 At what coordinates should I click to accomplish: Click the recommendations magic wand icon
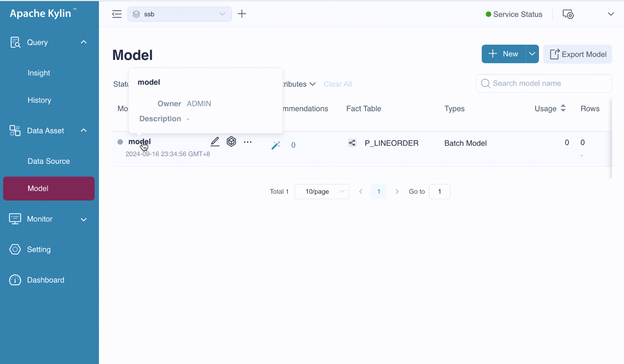click(276, 145)
